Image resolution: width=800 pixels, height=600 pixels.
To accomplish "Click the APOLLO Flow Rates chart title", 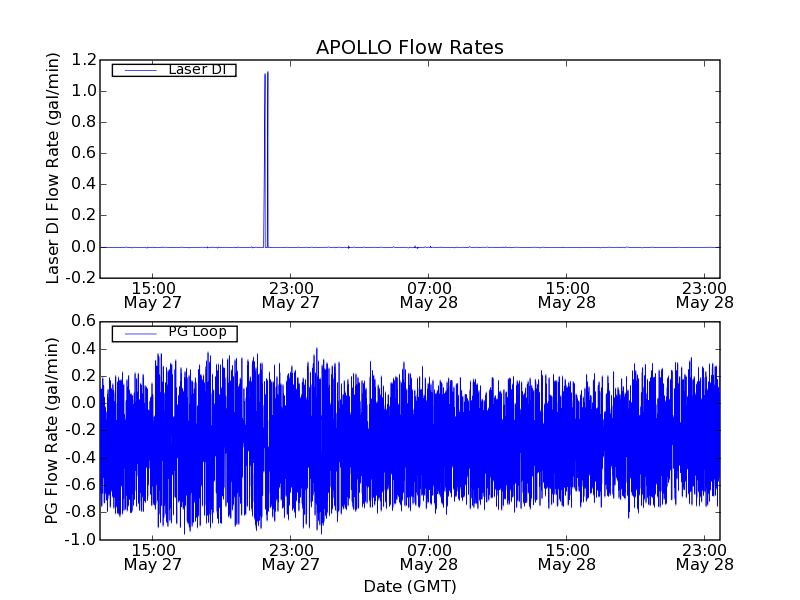I will (409, 48).
